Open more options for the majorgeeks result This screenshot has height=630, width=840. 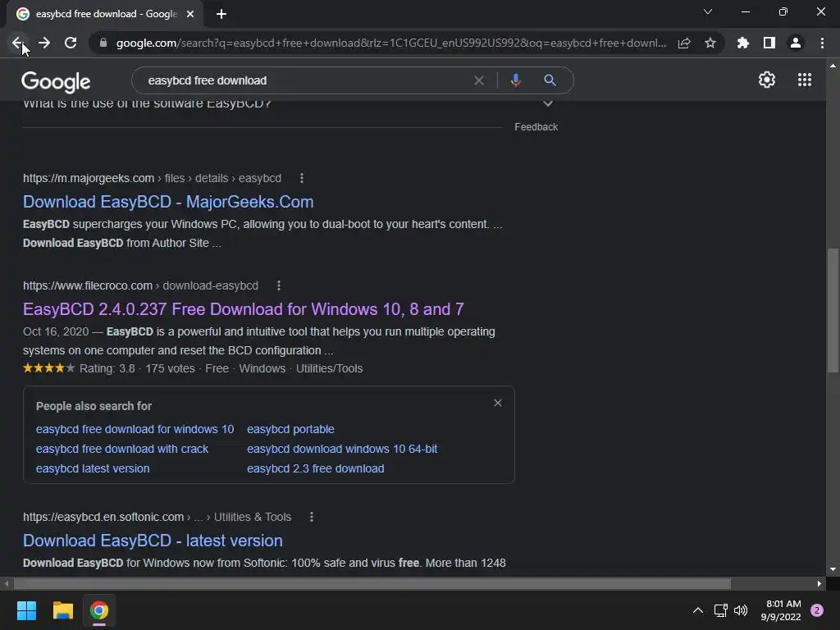[302, 178]
